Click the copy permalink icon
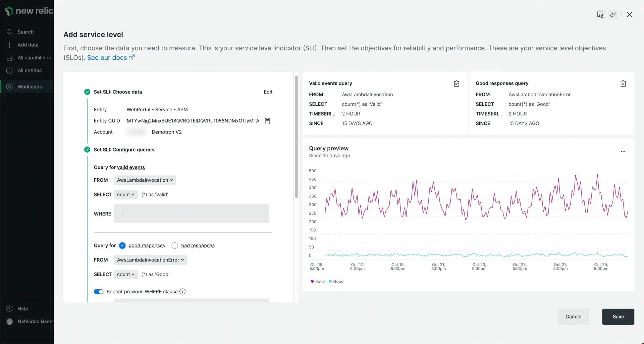Image resolution: width=644 pixels, height=344 pixels. (x=613, y=14)
